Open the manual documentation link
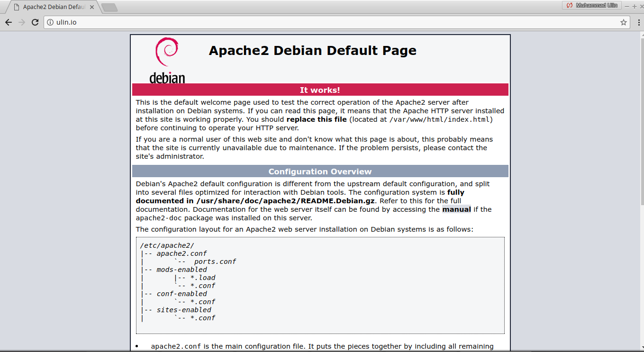 tap(456, 209)
